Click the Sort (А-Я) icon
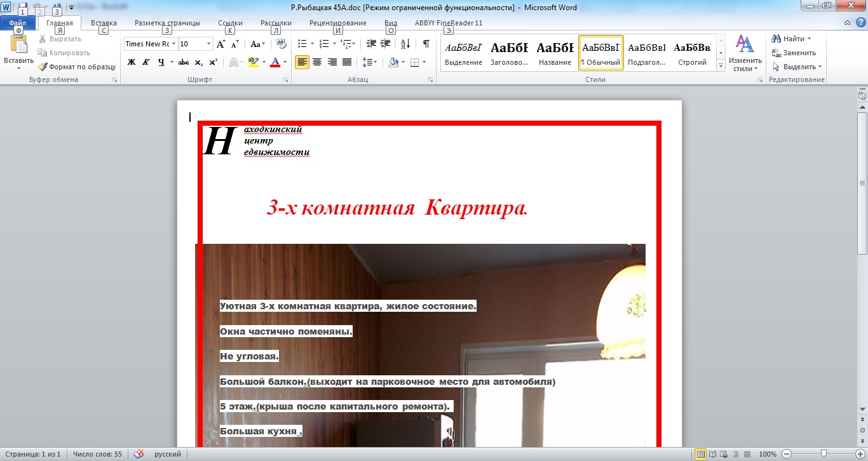This screenshot has width=868, height=461. [405, 44]
